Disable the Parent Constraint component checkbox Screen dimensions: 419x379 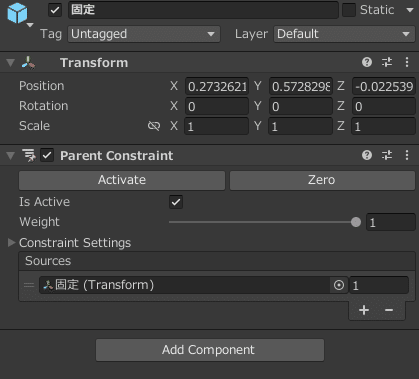pyautogui.click(x=47, y=155)
